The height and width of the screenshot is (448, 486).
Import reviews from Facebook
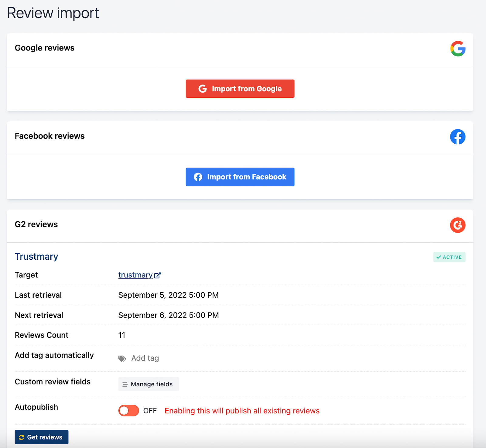point(240,177)
